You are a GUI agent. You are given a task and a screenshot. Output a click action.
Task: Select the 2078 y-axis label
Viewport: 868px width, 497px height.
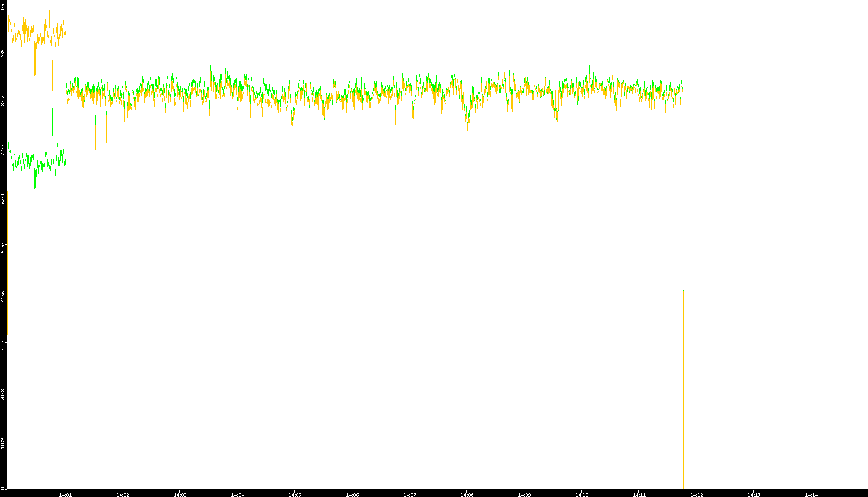3,394
